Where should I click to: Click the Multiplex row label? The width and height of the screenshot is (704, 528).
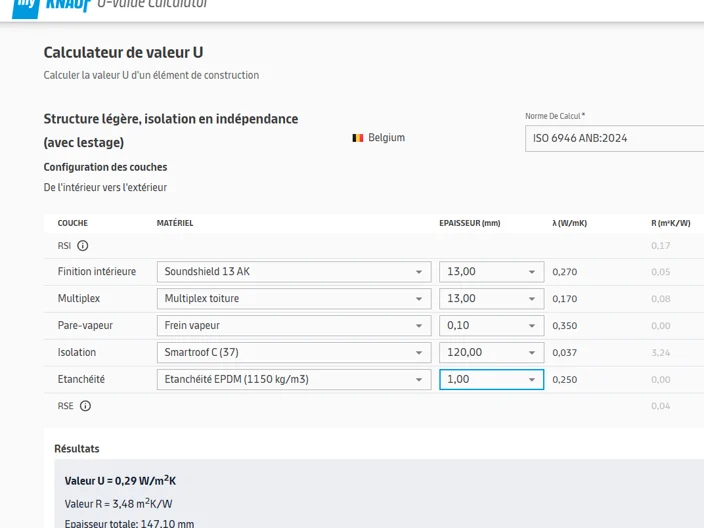coord(79,299)
